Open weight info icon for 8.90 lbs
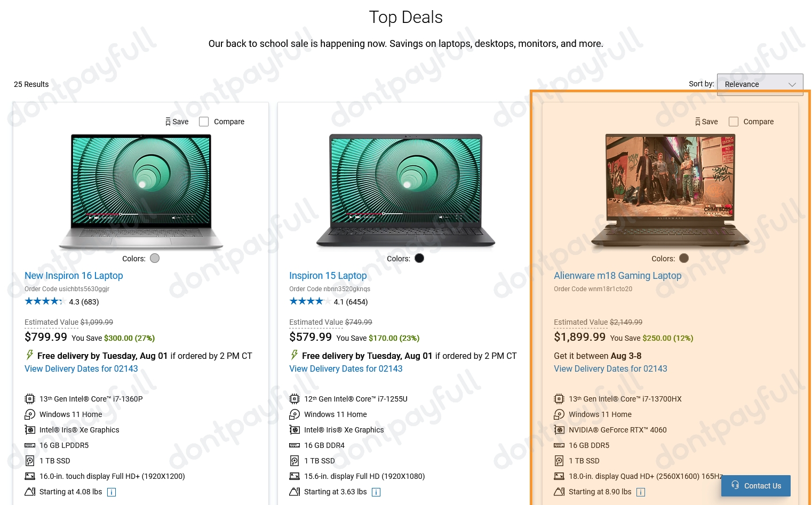Viewport: 812px width, 505px height. coord(641,492)
